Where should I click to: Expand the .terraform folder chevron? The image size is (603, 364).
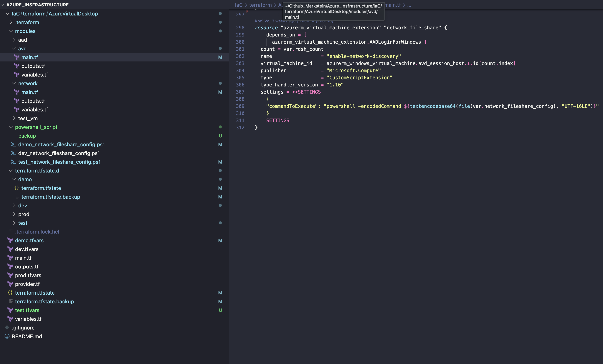[x=11, y=22]
